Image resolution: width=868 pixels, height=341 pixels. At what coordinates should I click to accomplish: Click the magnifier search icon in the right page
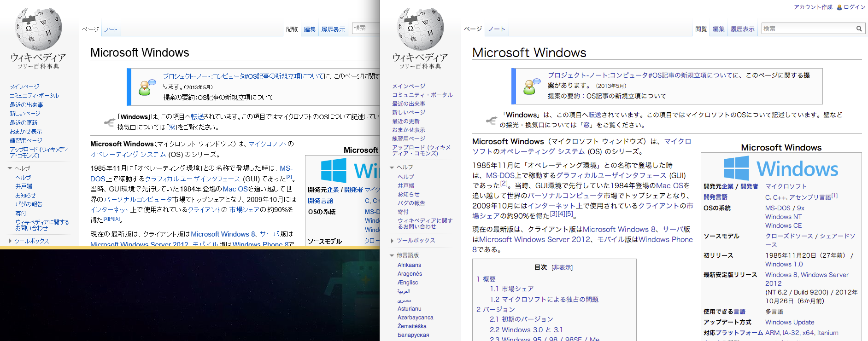tap(859, 29)
